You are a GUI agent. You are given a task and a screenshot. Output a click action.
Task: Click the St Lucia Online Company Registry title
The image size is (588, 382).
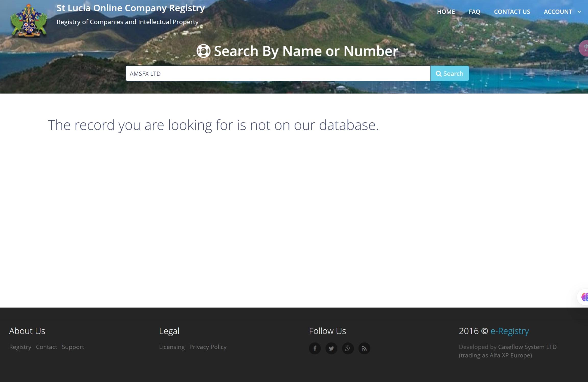(x=130, y=8)
